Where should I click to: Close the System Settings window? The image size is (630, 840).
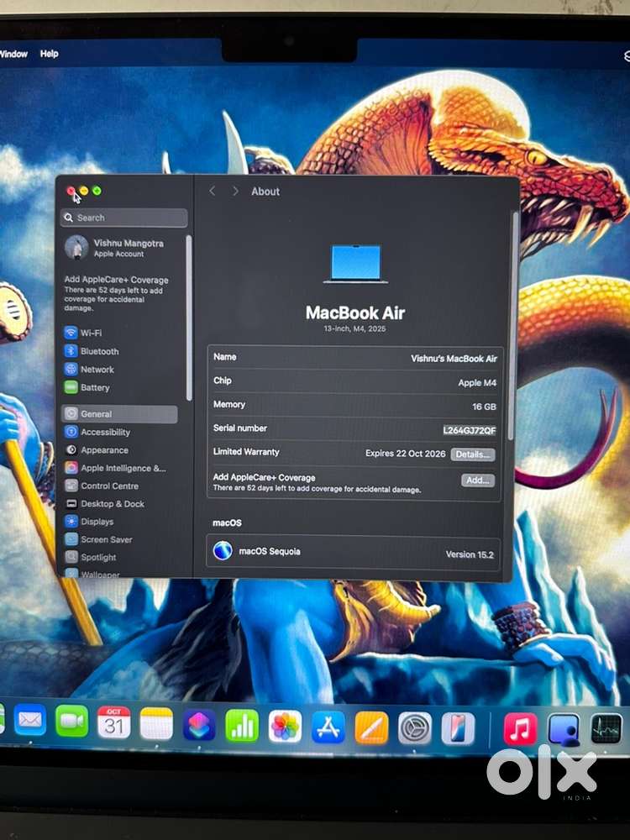click(71, 191)
